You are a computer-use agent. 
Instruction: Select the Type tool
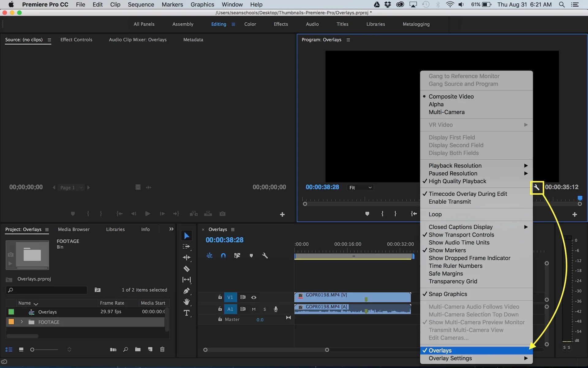point(186,313)
